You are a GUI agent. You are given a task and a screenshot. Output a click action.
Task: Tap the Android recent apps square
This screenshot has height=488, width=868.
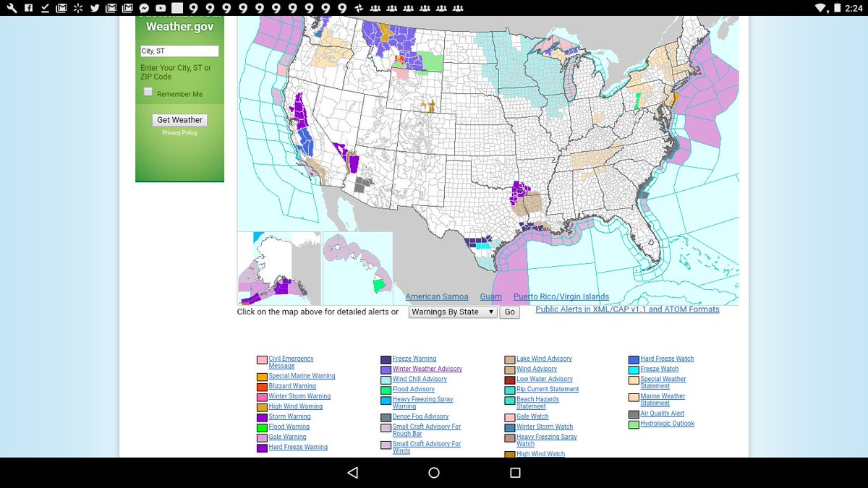pos(515,473)
